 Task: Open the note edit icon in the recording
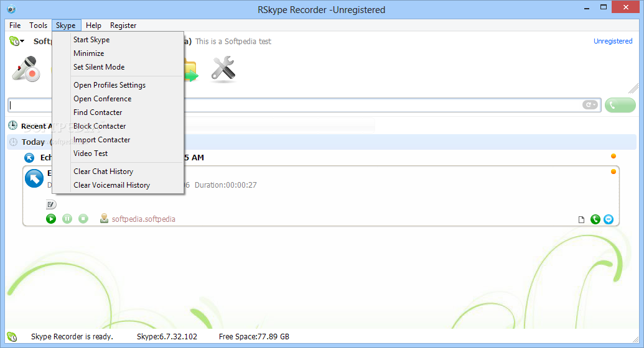(51, 204)
